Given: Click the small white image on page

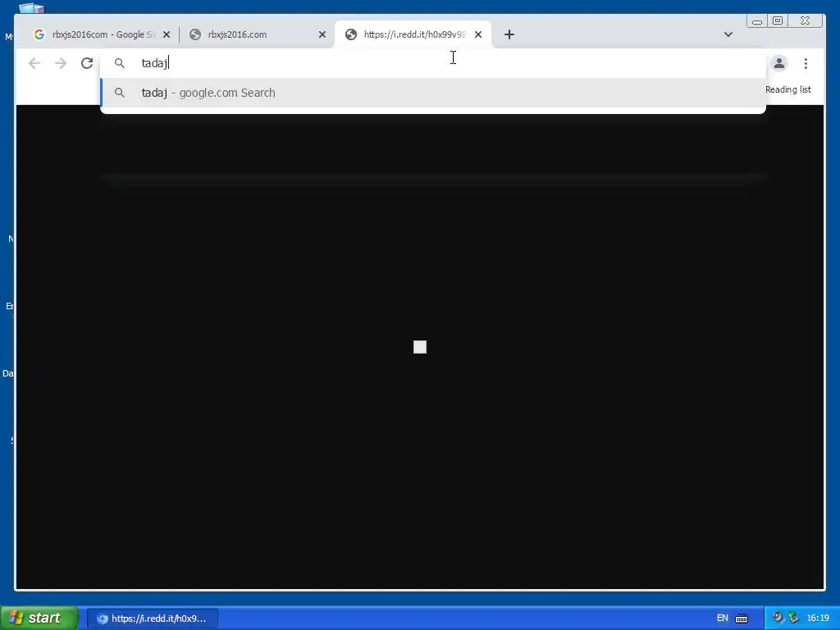Looking at the screenshot, I should click(420, 347).
